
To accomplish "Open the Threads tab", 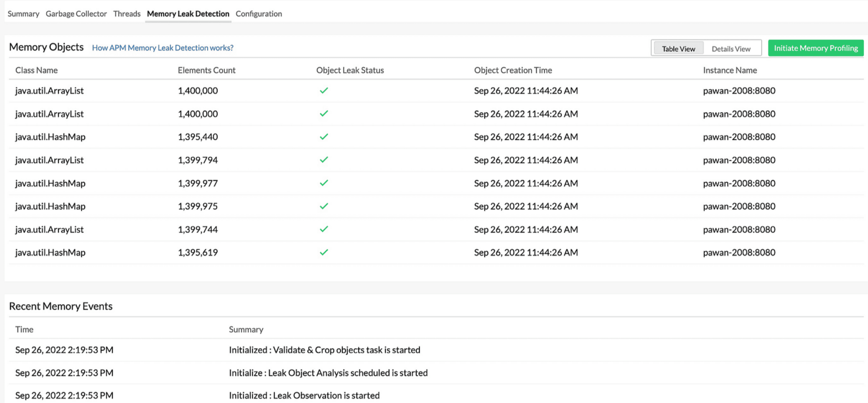I will click(127, 14).
